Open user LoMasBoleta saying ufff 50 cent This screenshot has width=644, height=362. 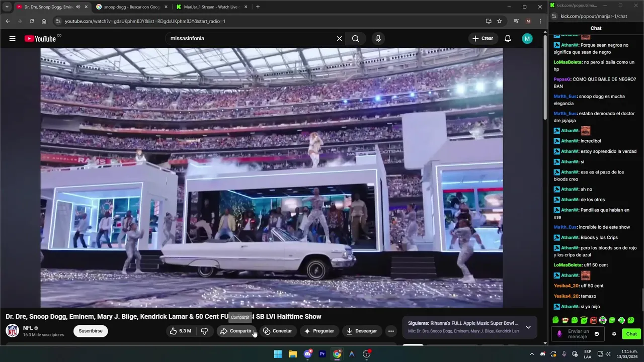568,265
